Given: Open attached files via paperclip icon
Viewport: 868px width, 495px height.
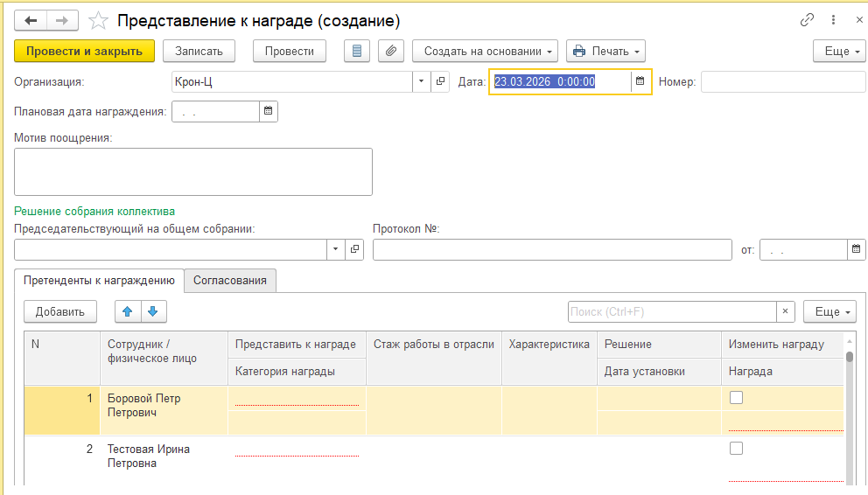Looking at the screenshot, I should 391,51.
